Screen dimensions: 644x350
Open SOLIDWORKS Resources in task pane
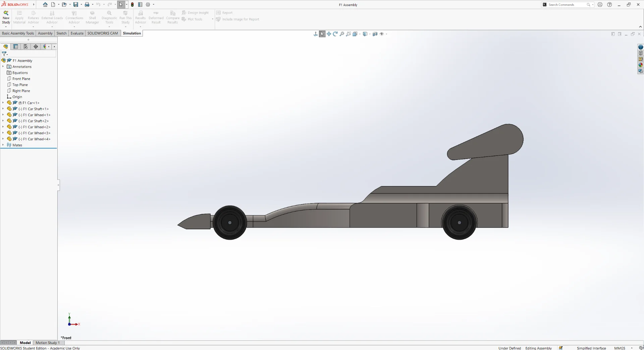pos(641,47)
